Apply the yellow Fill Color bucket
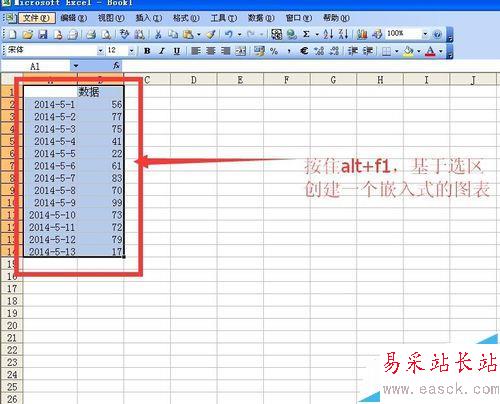Viewport: 500px width, 404px height. (x=408, y=51)
